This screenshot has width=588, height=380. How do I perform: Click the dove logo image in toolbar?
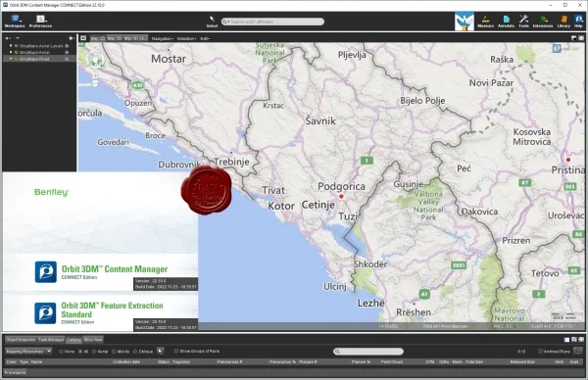click(x=465, y=22)
